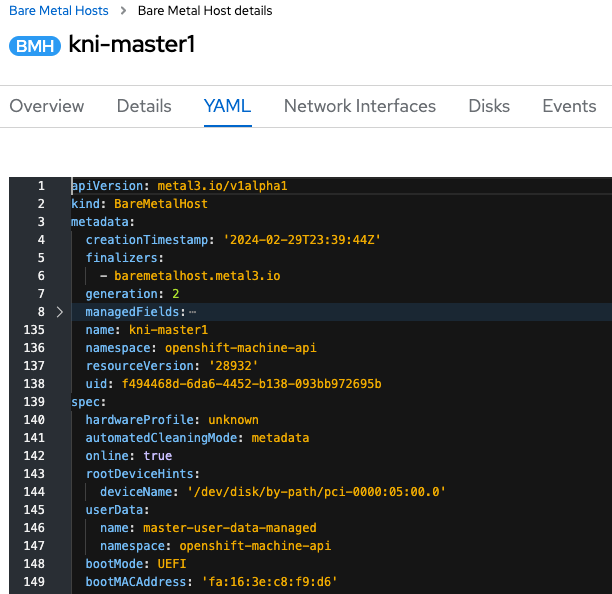Open the Disks tab
This screenshot has width=612, height=594.
coord(489,106)
